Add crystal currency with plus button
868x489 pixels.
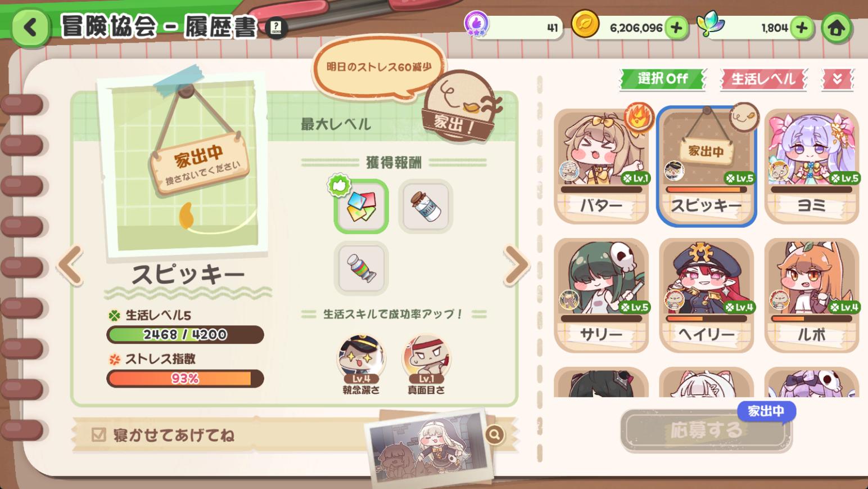(x=802, y=28)
